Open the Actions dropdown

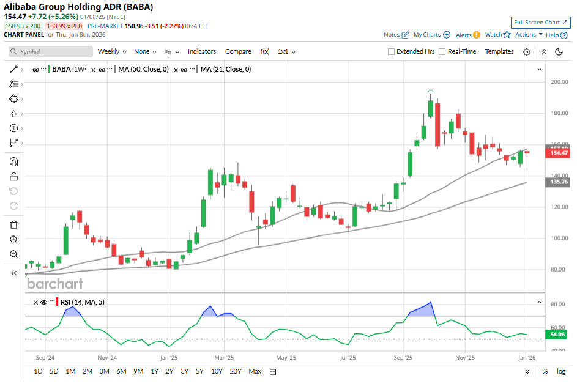[x=529, y=35]
